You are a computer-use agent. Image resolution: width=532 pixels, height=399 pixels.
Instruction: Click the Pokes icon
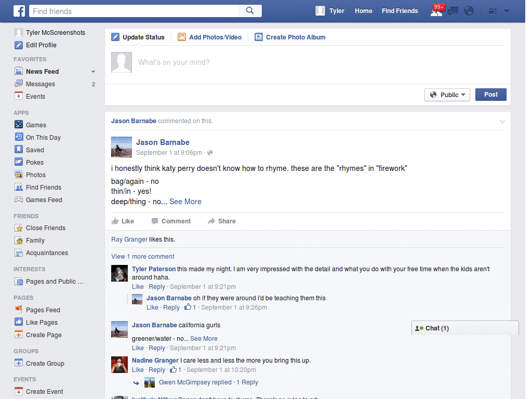pyautogui.click(x=19, y=162)
